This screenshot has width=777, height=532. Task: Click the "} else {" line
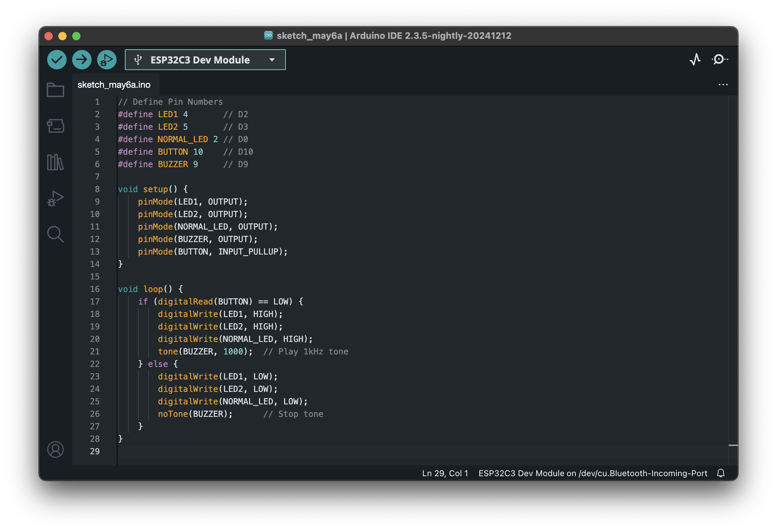pos(158,364)
